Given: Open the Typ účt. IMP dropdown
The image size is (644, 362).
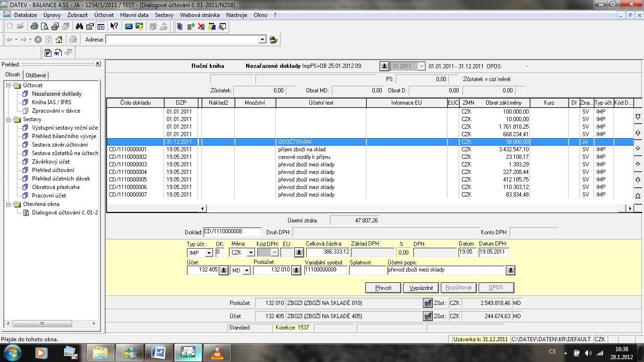Looking at the screenshot, I should pyautogui.click(x=209, y=253).
